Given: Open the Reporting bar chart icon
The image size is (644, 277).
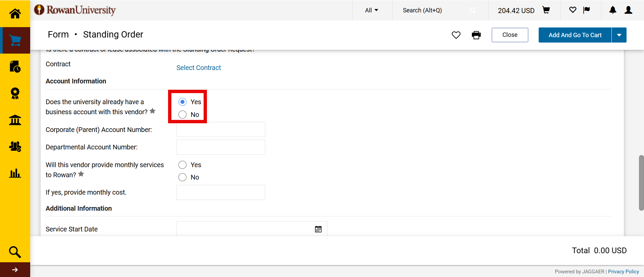Looking at the screenshot, I should point(15,173).
